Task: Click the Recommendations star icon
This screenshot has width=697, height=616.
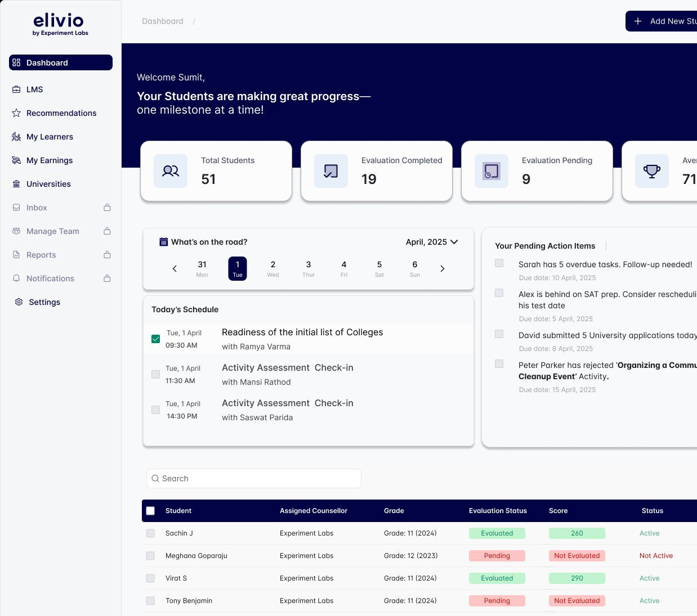Action: (16, 113)
